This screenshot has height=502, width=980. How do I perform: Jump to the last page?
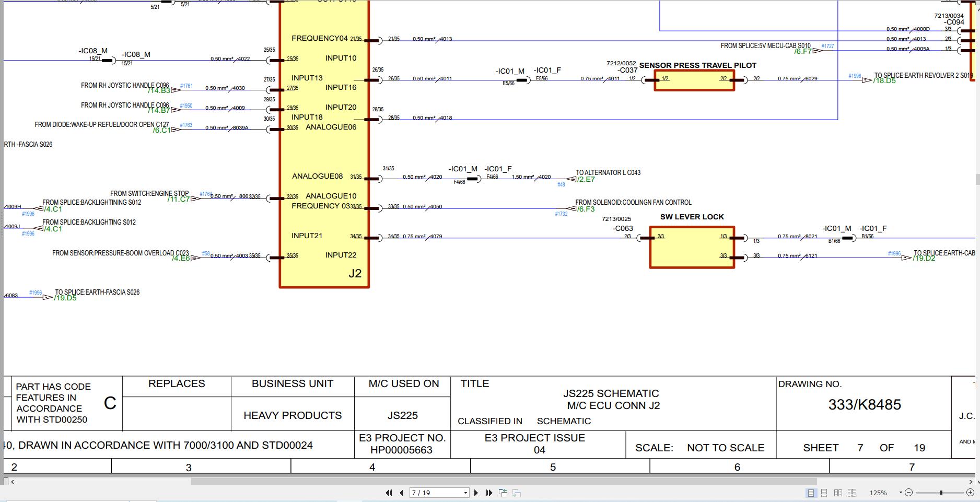click(489, 493)
